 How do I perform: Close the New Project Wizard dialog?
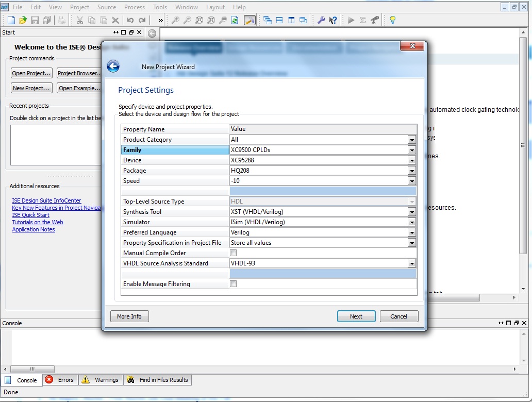point(412,46)
